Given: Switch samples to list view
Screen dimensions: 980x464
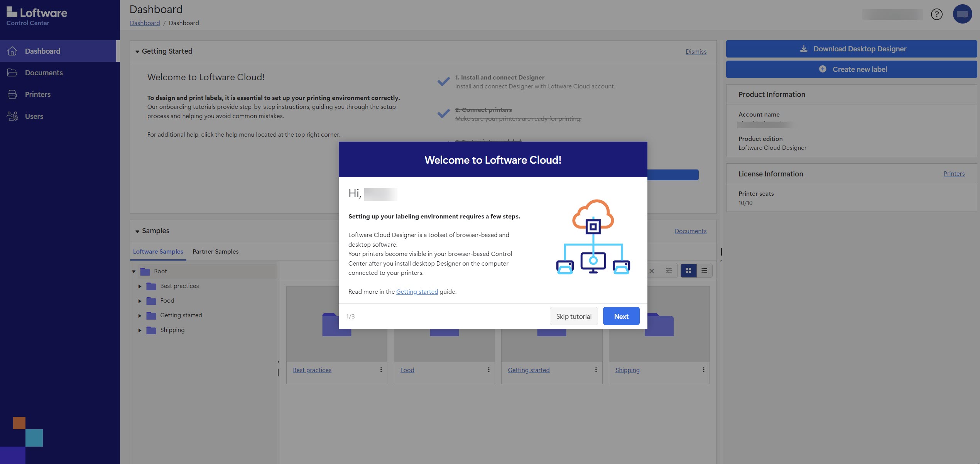Looking at the screenshot, I should point(704,271).
